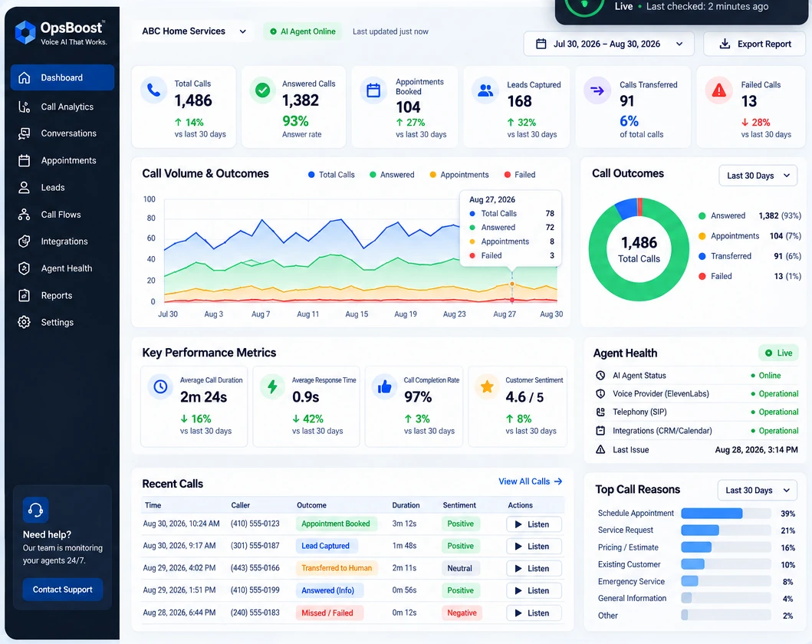Click the Total Calls phone icon

pyautogui.click(x=154, y=90)
